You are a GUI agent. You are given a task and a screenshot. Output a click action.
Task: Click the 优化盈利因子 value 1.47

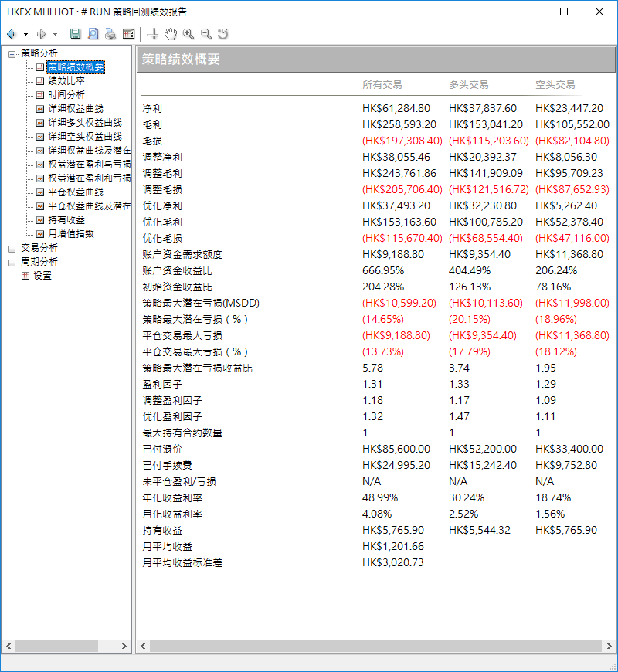pos(459,416)
